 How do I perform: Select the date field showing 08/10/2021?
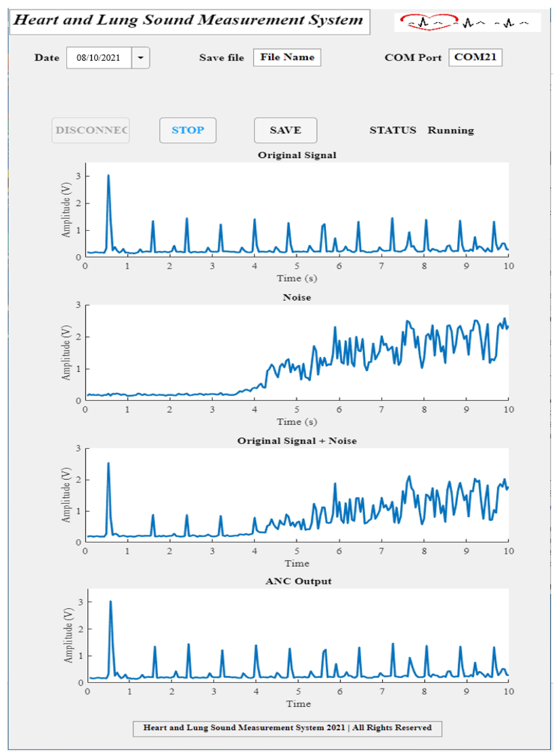click(x=99, y=58)
